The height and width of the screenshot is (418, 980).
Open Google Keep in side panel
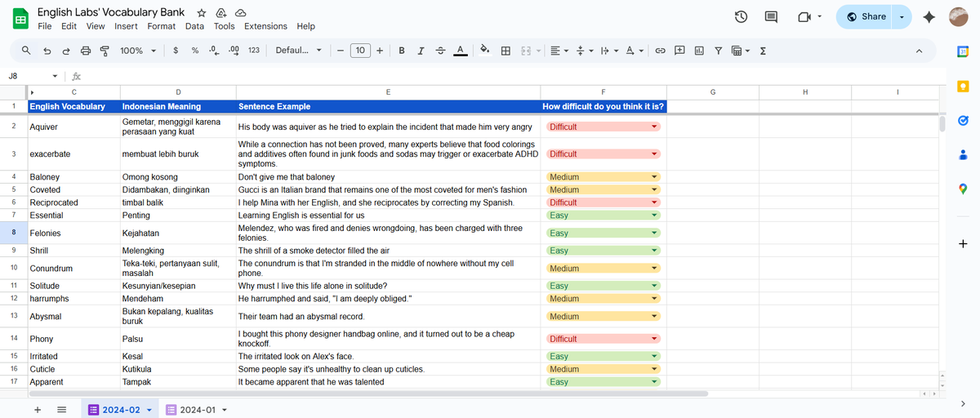click(x=963, y=86)
